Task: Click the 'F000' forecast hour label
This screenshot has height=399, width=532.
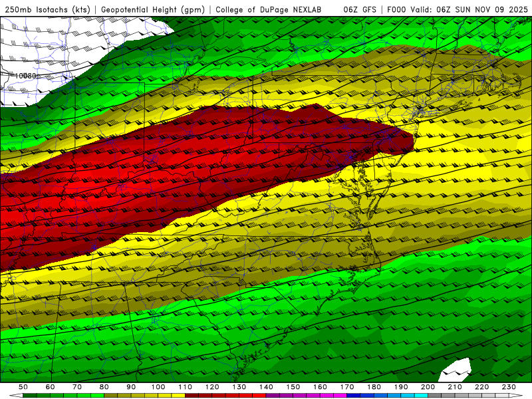Action: click(396, 10)
